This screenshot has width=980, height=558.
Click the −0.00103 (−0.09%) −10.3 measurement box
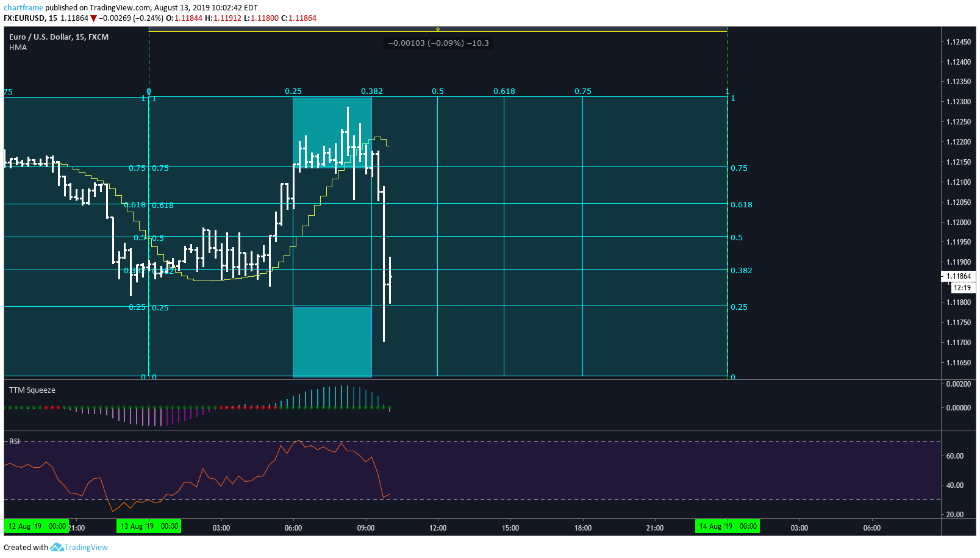click(x=438, y=43)
